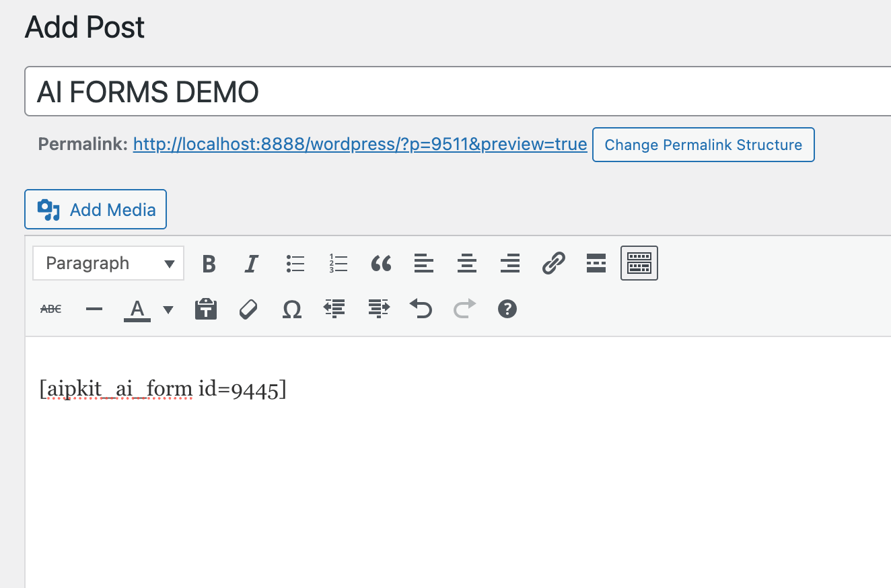Insert horizontal line
The width and height of the screenshot is (891, 588).
coord(94,309)
